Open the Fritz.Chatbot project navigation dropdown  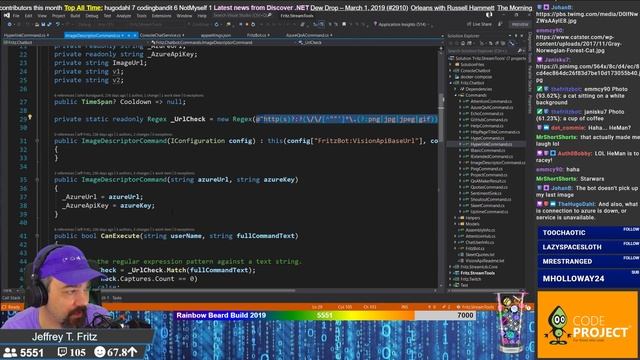pyautogui.click(x=75, y=42)
